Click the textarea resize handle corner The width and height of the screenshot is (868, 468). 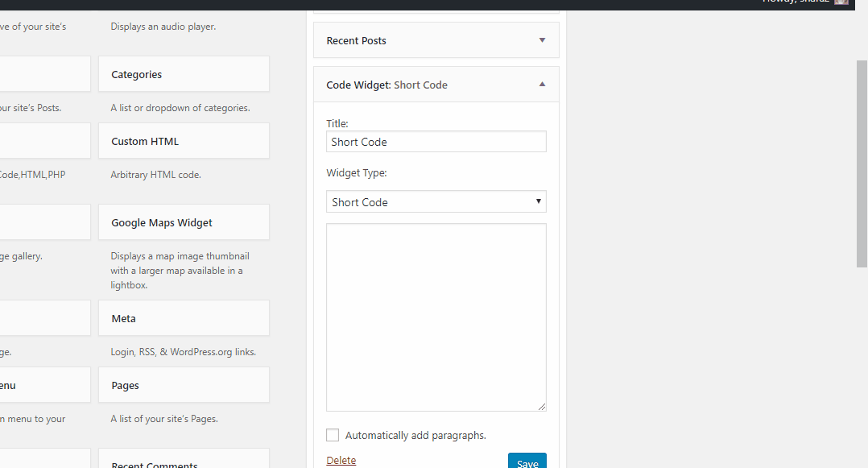(541, 407)
